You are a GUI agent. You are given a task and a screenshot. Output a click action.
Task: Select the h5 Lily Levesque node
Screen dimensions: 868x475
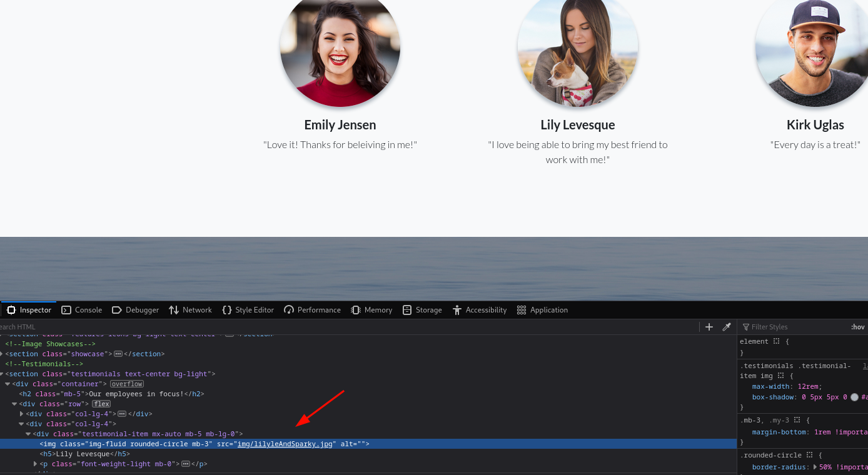tap(85, 454)
